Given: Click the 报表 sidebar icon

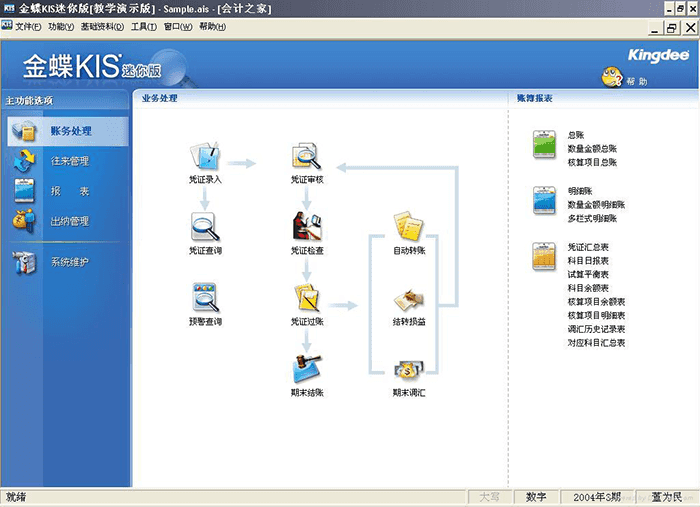Looking at the screenshot, I should point(24,191).
